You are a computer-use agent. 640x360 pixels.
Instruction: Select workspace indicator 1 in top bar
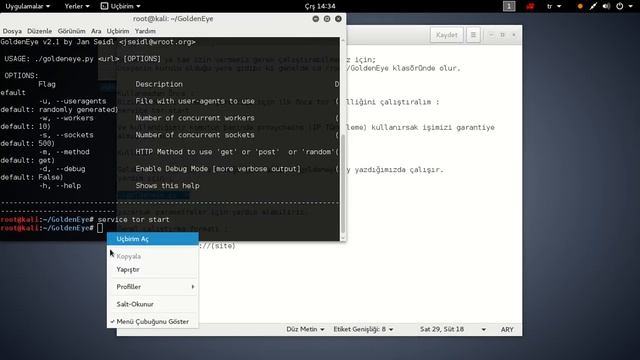pos(509,6)
